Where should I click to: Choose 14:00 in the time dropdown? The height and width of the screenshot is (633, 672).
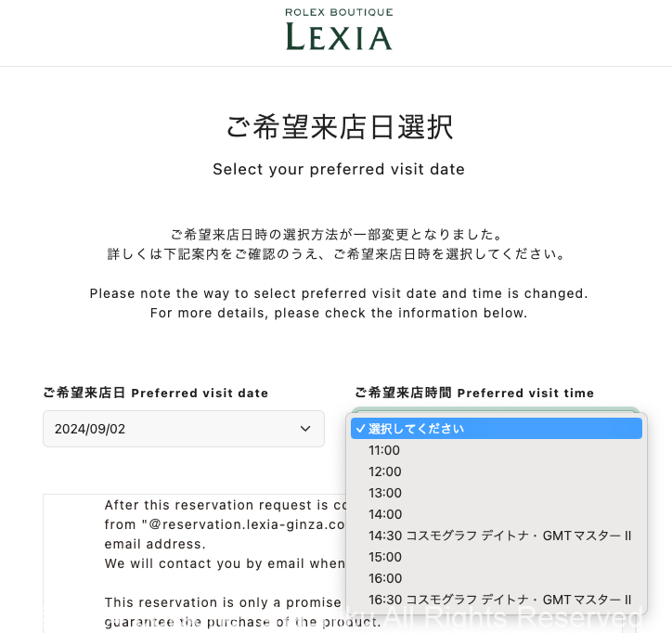[385, 514]
